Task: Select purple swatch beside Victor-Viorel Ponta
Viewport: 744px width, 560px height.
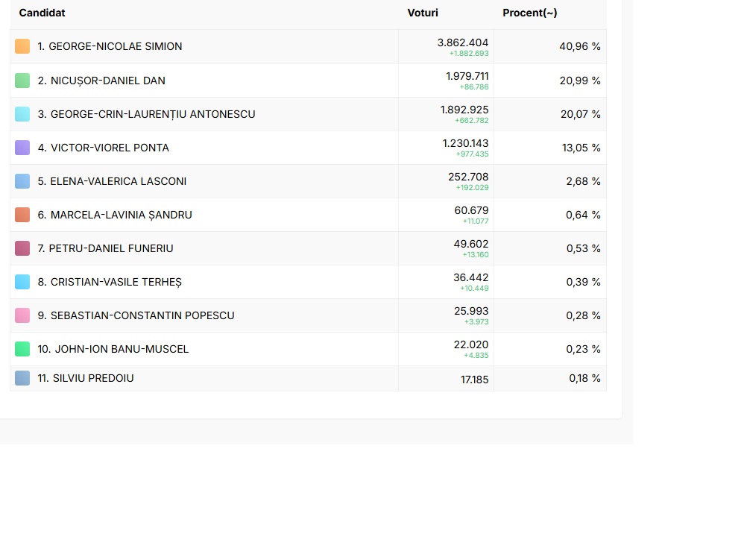Action: click(x=22, y=148)
